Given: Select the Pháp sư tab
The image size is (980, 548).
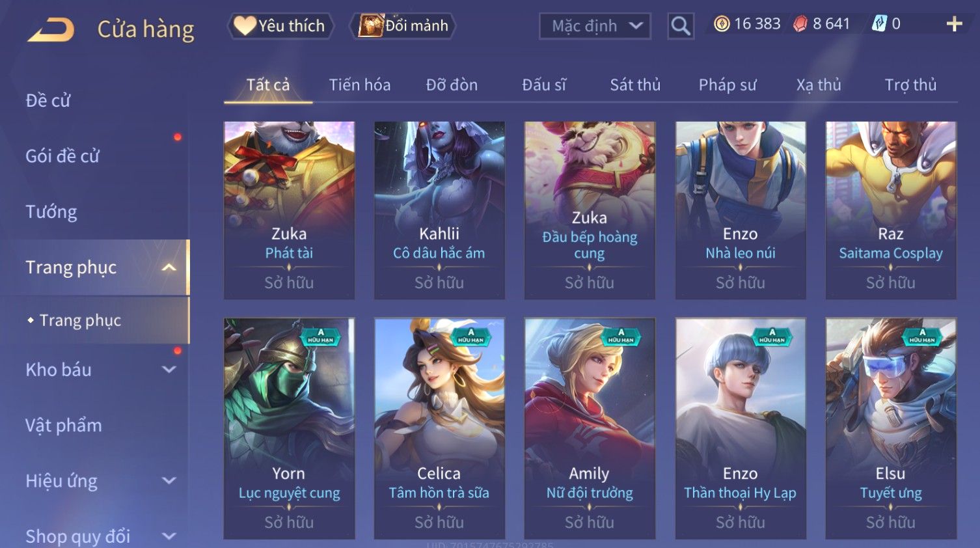Looking at the screenshot, I should pyautogui.click(x=728, y=85).
